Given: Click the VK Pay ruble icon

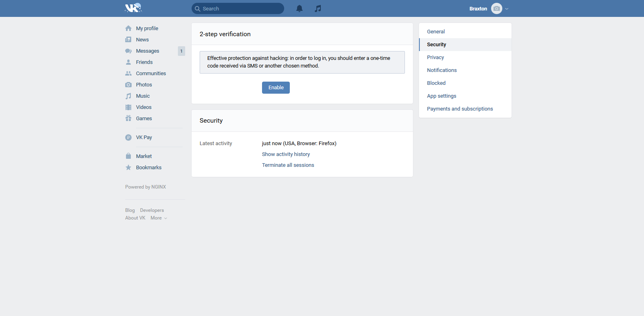Looking at the screenshot, I should pyautogui.click(x=128, y=137).
